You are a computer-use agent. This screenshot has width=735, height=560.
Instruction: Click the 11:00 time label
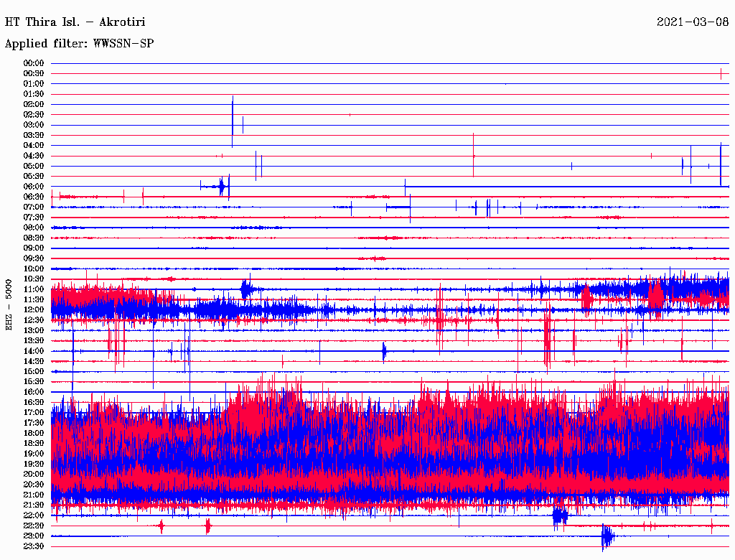click(34, 289)
